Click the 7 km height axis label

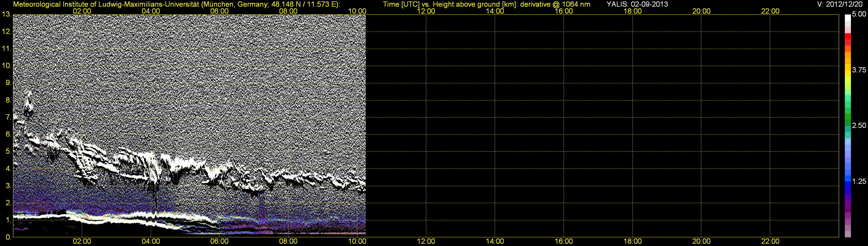[8, 117]
